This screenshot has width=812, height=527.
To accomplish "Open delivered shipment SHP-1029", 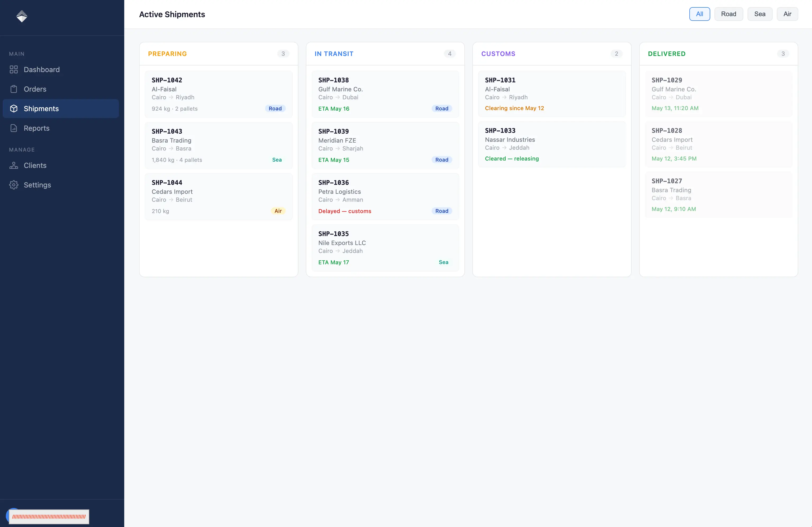I will click(718, 94).
